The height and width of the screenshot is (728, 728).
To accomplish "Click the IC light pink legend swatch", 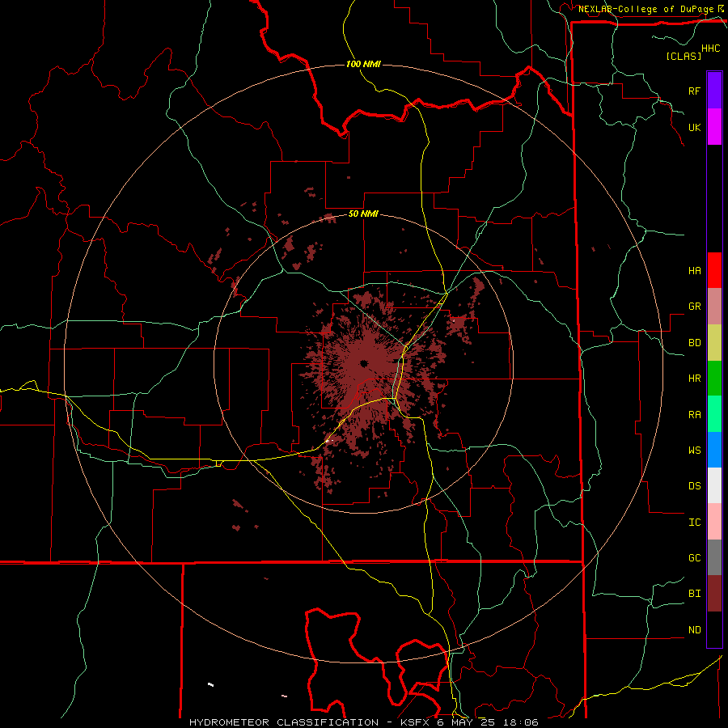I will [x=714, y=522].
